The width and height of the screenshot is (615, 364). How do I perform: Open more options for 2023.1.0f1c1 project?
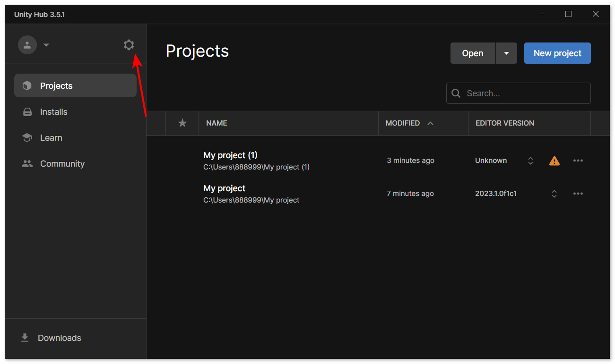(578, 194)
